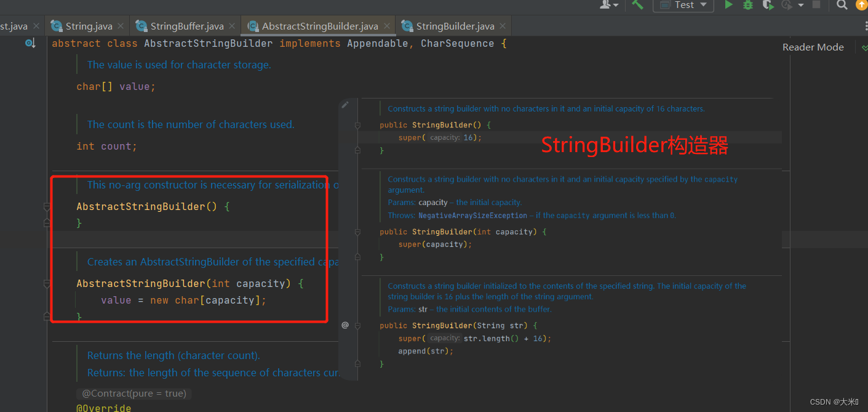This screenshot has width=868, height=412.
Task: Collapse the StringBuilder(String str) constructor fold
Action: click(x=357, y=326)
